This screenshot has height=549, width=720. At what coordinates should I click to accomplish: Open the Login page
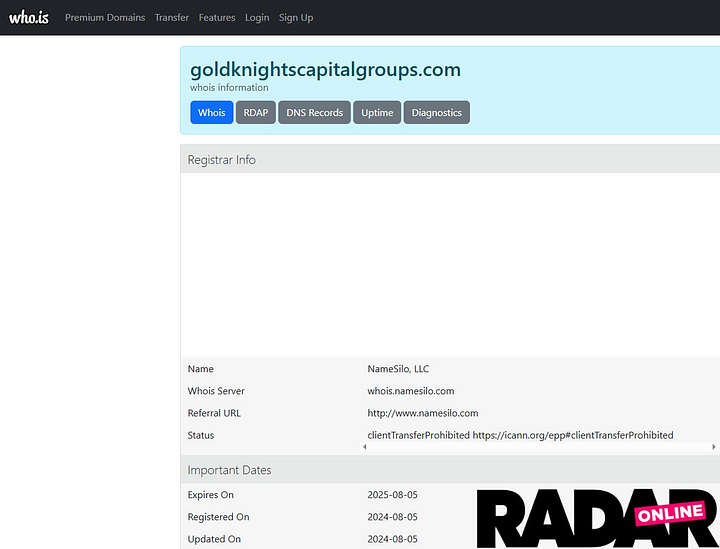[257, 17]
